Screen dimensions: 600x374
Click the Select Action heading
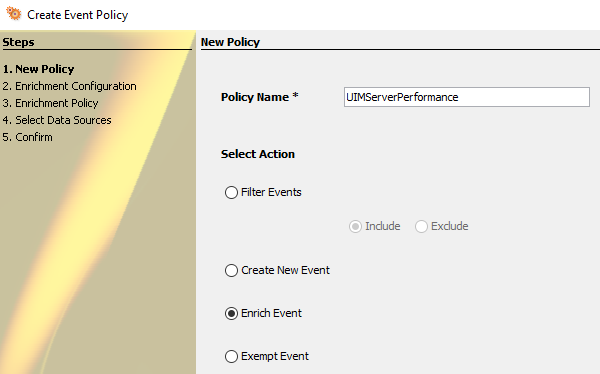tap(258, 154)
